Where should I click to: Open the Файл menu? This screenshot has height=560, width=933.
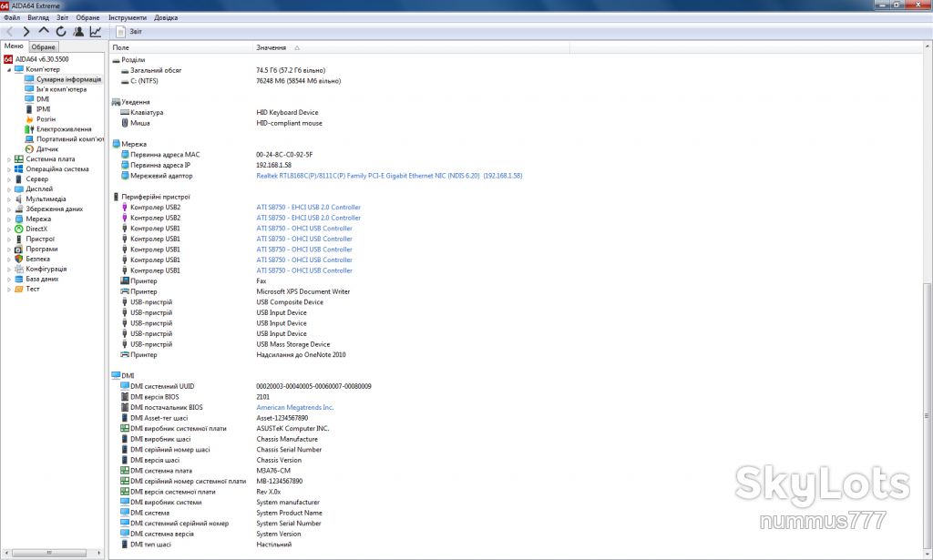(11, 18)
